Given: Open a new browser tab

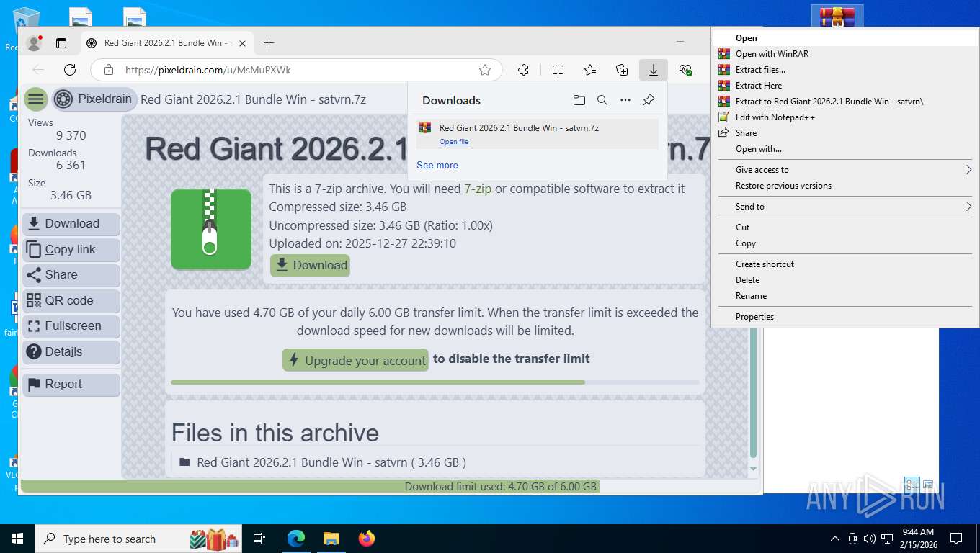Looking at the screenshot, I should (x=269, y=43).
